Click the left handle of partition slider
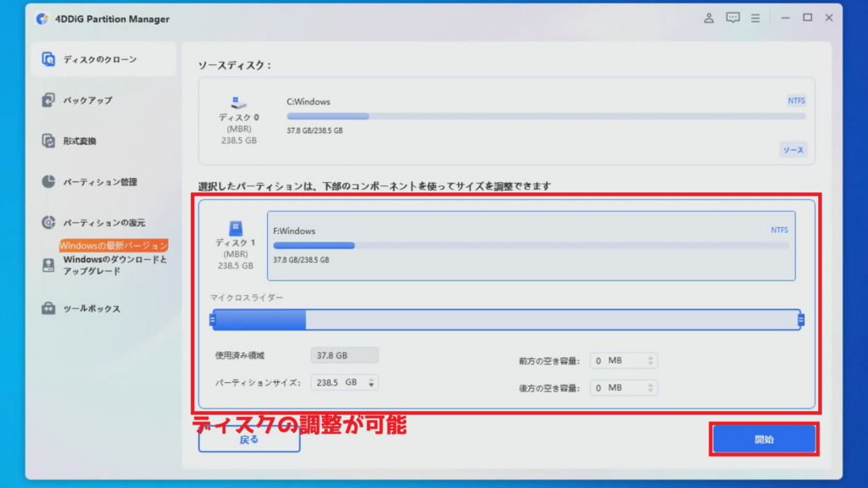This screenshot has width=868, height=488. (x=214, y=319)
